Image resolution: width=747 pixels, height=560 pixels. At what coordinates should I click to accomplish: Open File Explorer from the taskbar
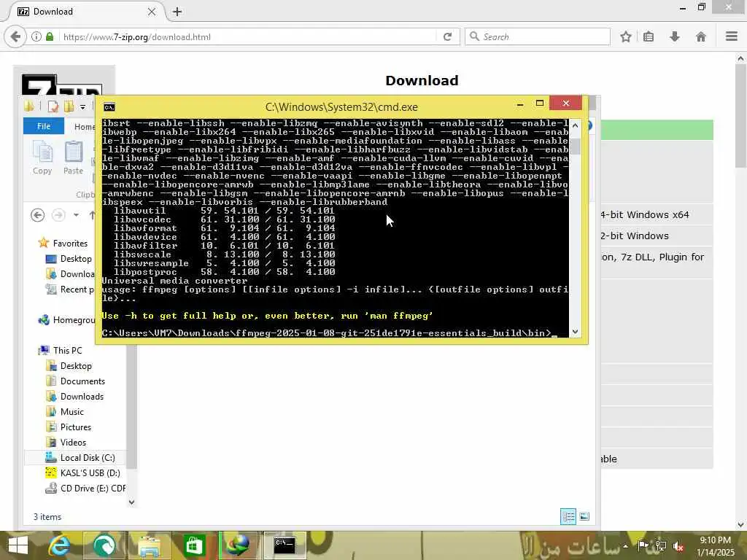[x=149, y=545]
